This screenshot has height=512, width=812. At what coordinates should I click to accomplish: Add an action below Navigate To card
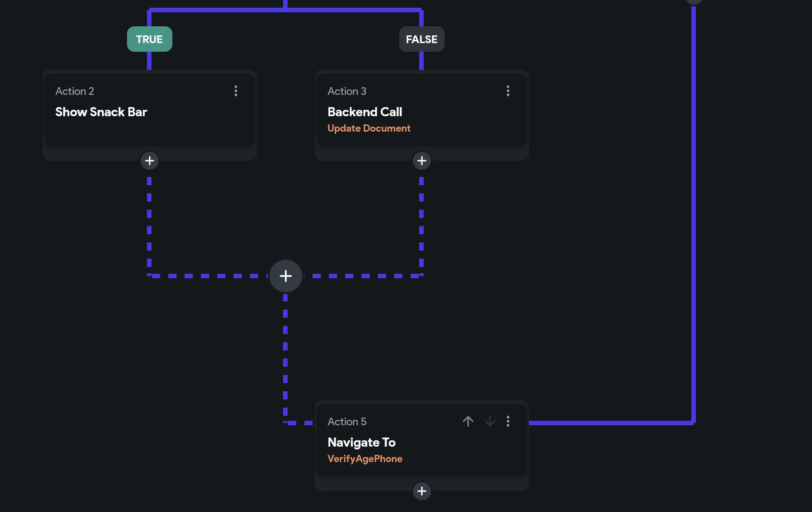click(x=422, y=491)
